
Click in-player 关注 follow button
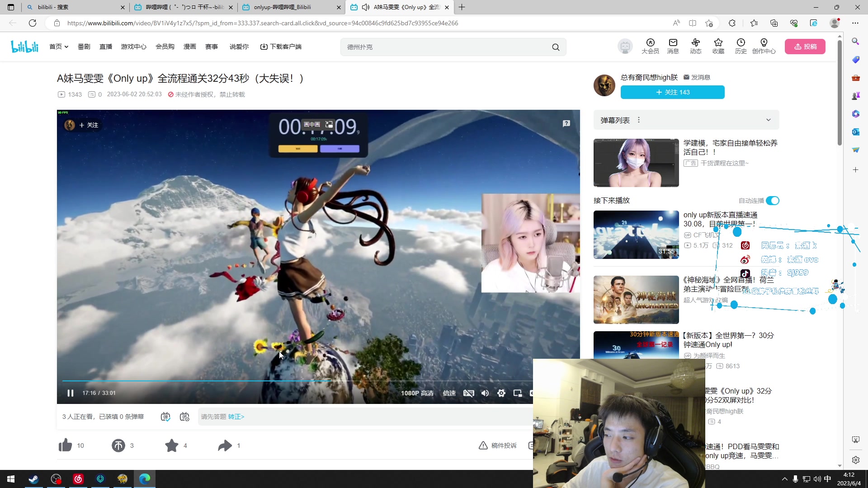point(89,125)
